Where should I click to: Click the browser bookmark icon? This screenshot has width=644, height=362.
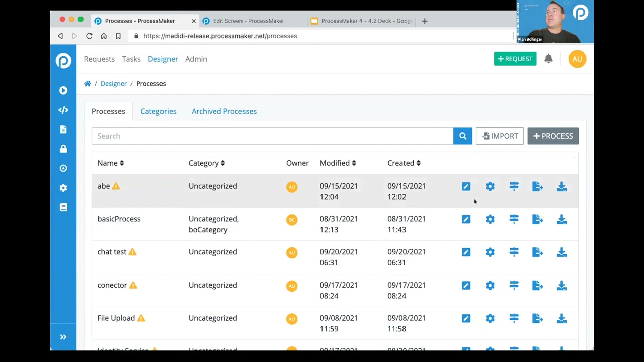coord(118,36)
